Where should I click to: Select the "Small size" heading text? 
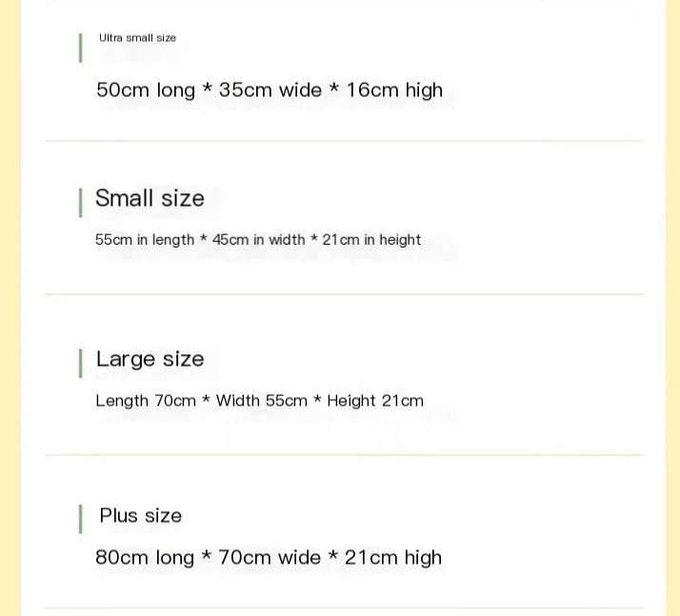pos(150,198)
